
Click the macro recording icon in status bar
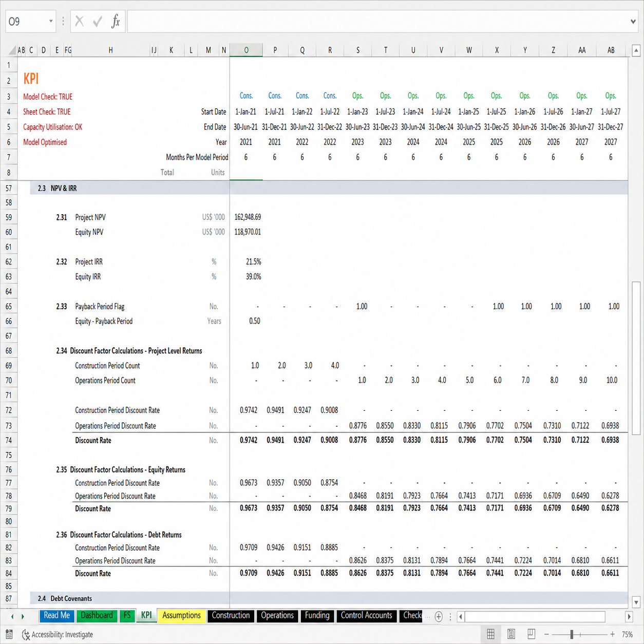pos(9,635)
